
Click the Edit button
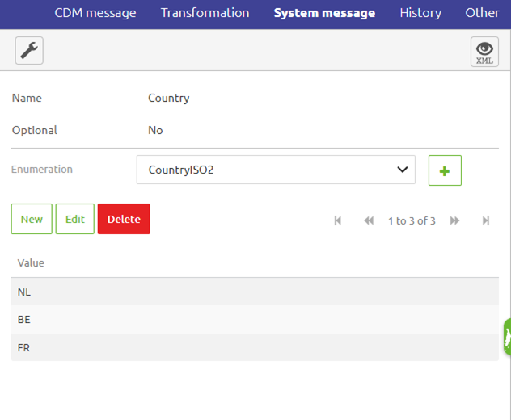pyautogui.click(x=75, y=219)
